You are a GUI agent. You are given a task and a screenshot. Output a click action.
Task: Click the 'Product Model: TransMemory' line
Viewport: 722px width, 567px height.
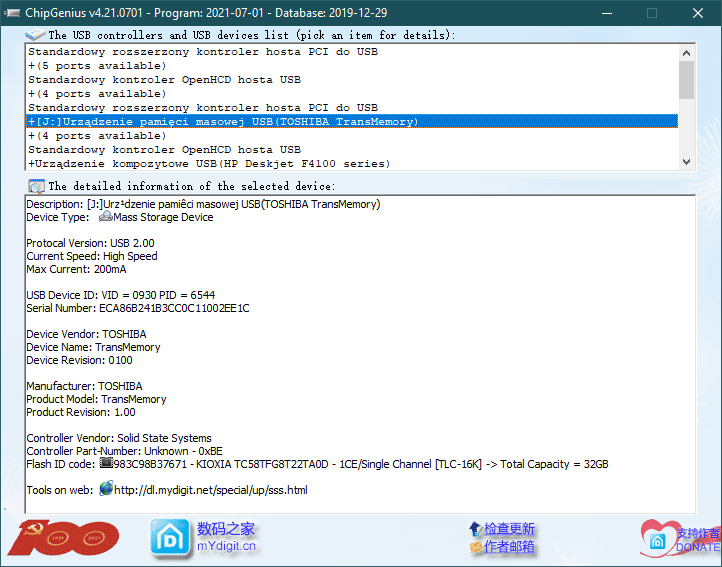click(96, 399)
